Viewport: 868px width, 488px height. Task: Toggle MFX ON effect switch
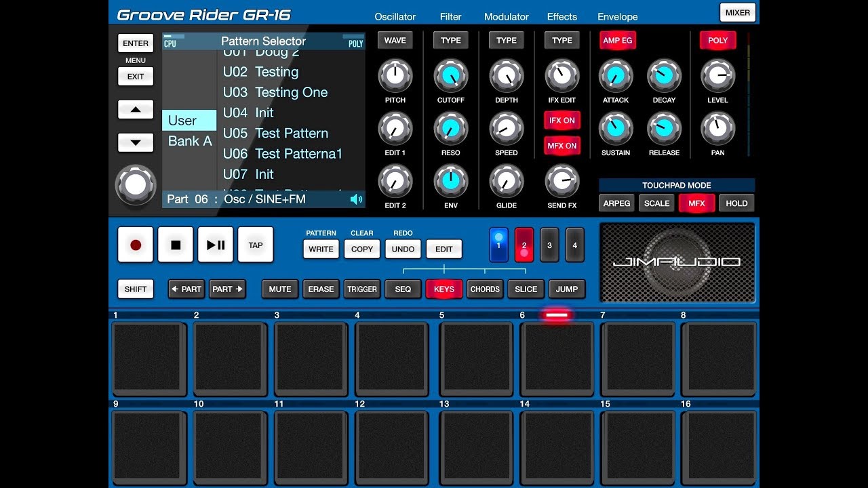point(562,146)
